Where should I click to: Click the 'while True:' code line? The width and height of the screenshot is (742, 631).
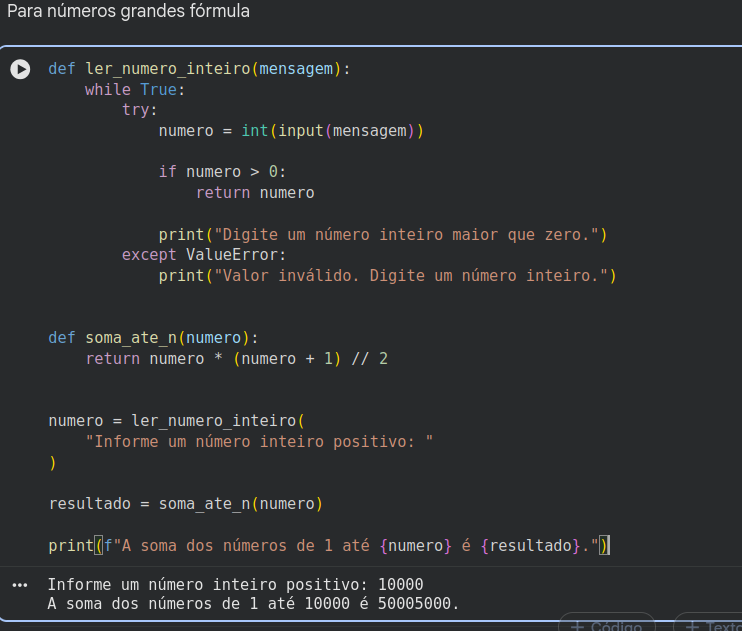(135, 89)
